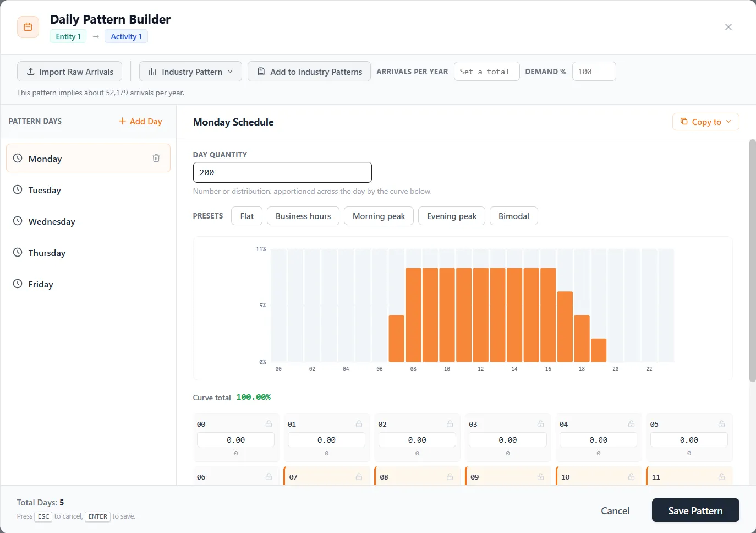Screen dimensions: 756x533
Task: Toggle the lock for hour 05
Action: (721, 424)
